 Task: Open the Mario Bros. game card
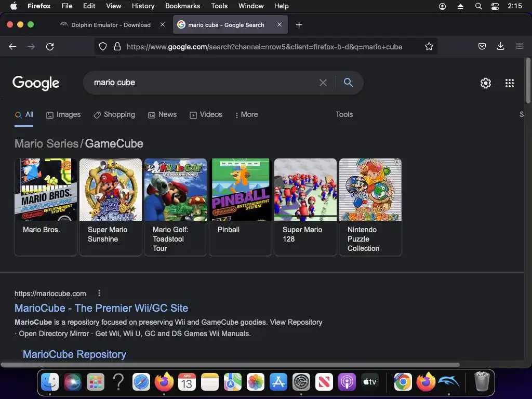(46, 207)
